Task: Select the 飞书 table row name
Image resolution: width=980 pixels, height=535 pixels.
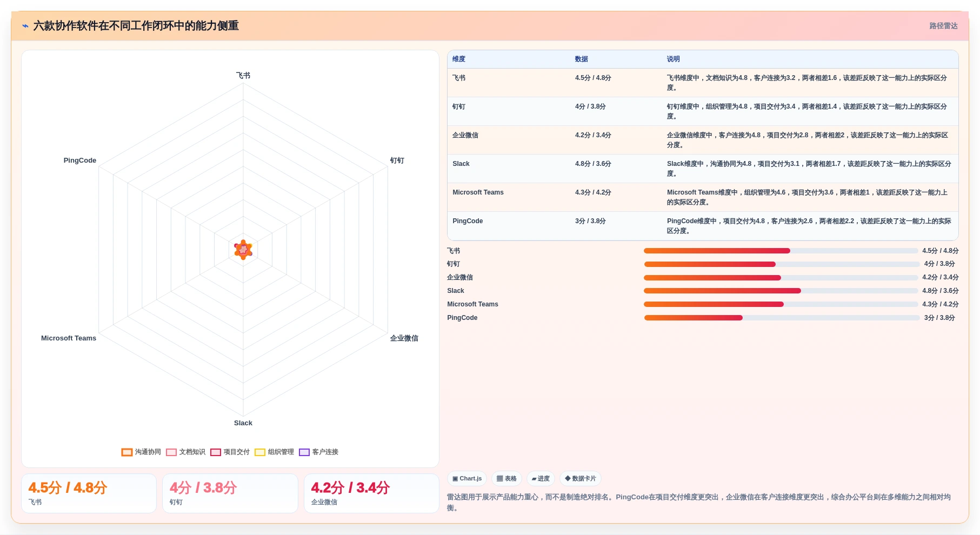Action: (459, 78)
